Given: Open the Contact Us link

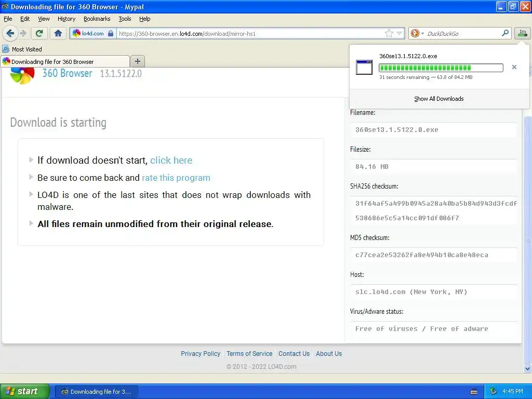Looking at the screenshot, I should (294, 353).
